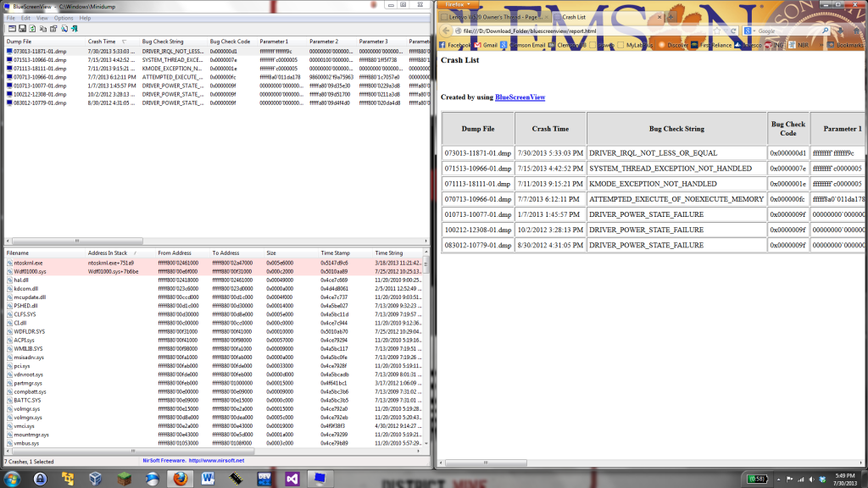
Task: Click the Save Selected Items floppy icon
Action: [x=22, y=28]
